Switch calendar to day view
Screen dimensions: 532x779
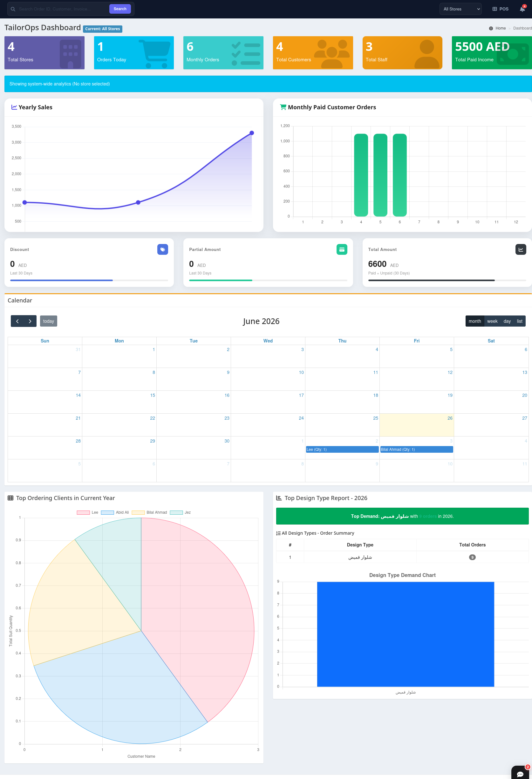click(x=507, y=321)
